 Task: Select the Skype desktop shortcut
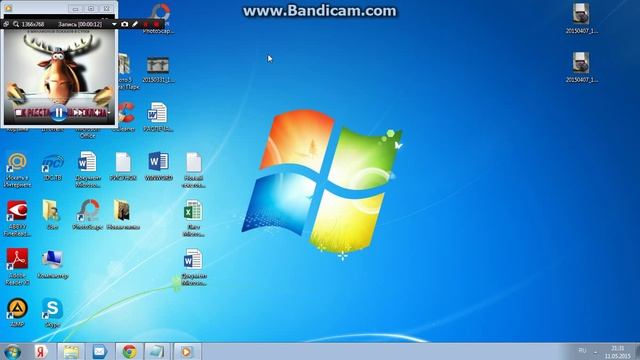point(53,313)
